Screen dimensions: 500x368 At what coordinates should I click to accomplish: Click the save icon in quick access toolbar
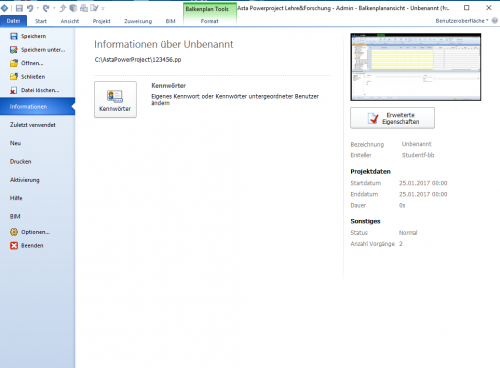click(19, 8)
